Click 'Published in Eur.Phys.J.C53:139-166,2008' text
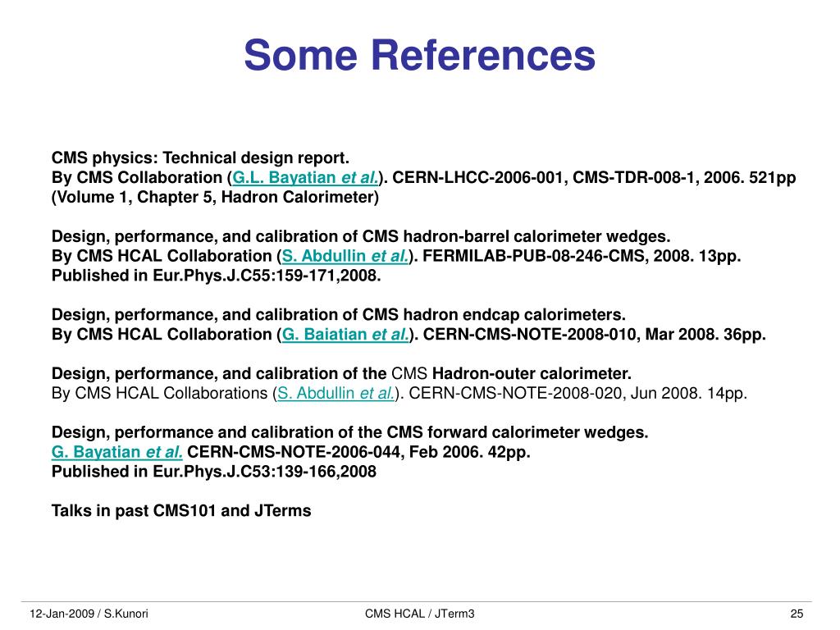Image resolution: width=840 pixels, height=630 pixels. (x=214, y=472)
